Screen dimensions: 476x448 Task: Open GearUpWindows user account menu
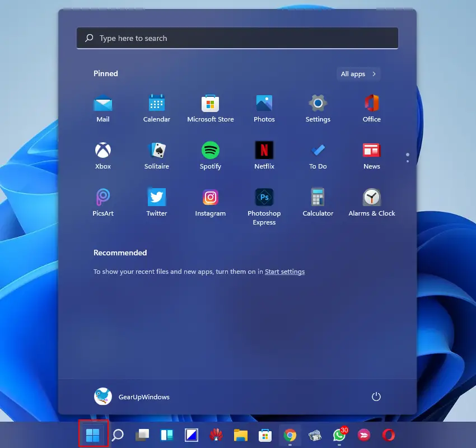pyautogui.click(x=132, y=396)
